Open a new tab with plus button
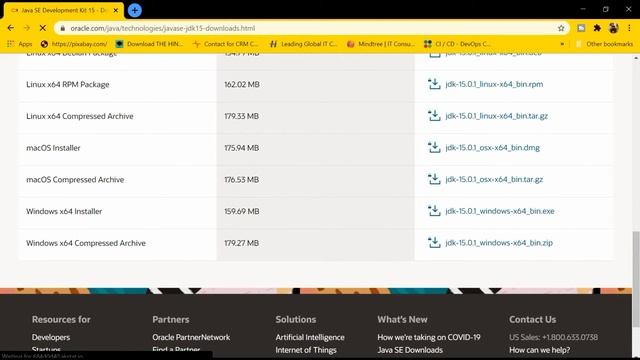 click(x=135, y=10)
